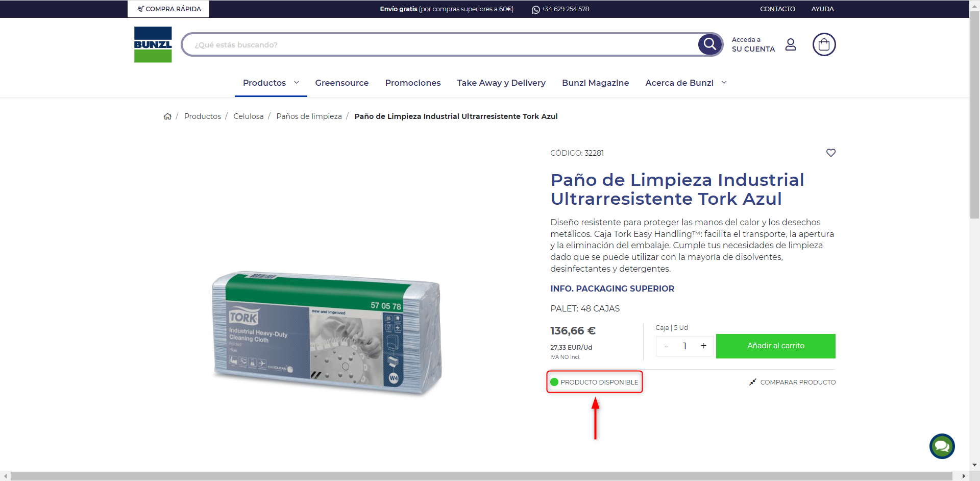980x481 pixels.
Task: Click the Bunzl logo
Action: point(153,44)
